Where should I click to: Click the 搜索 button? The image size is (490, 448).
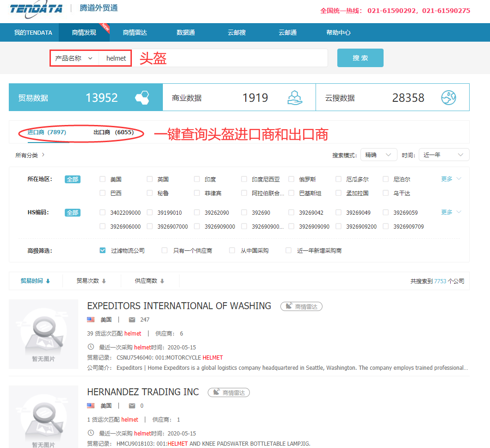click(360, 58)
